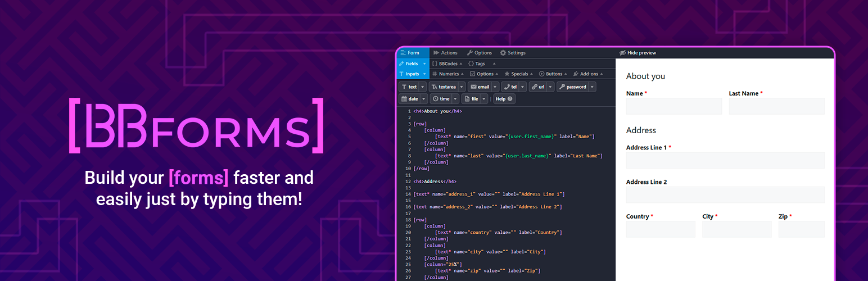Image resolution: width=868 pixels, height=281 pixels.
Task: Place cursor on [column="25%"] line
Action: (x=443, y=264)
